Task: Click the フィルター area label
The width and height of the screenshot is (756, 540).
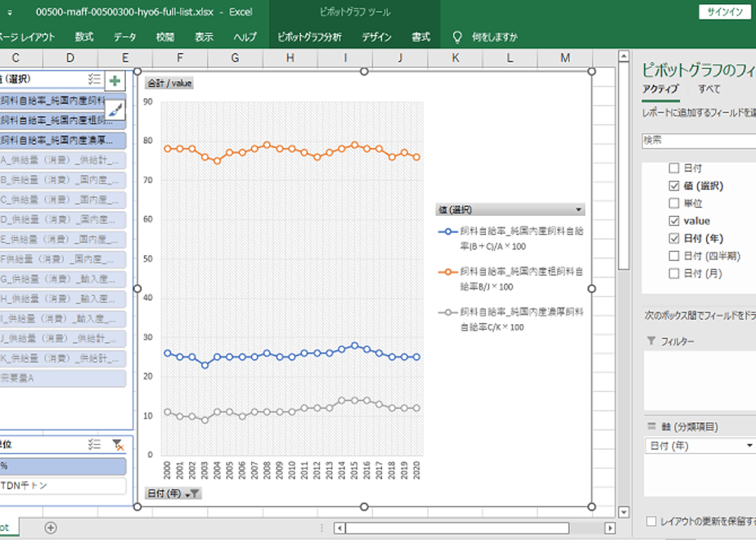Action: coord(677,341)
